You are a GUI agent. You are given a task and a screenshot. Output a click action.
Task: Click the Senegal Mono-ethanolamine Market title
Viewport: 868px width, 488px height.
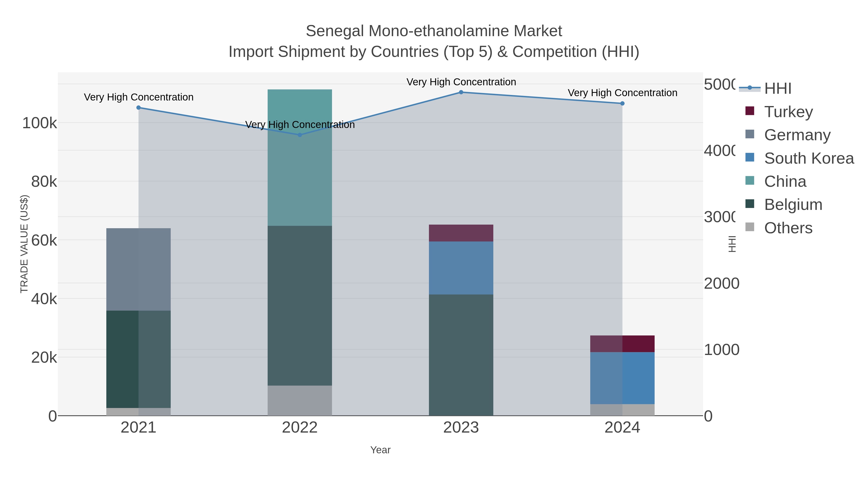point(434,31)
